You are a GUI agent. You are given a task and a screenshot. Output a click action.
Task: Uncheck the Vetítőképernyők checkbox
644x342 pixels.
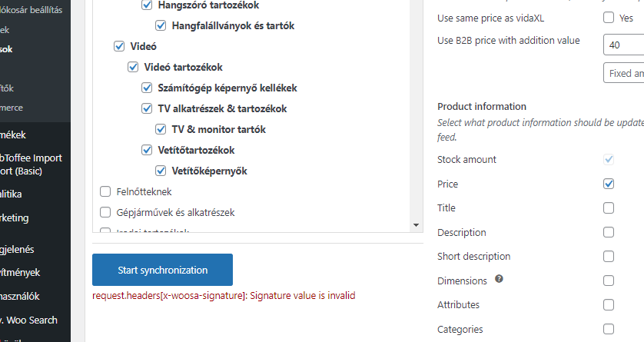(x=161, y=171)
